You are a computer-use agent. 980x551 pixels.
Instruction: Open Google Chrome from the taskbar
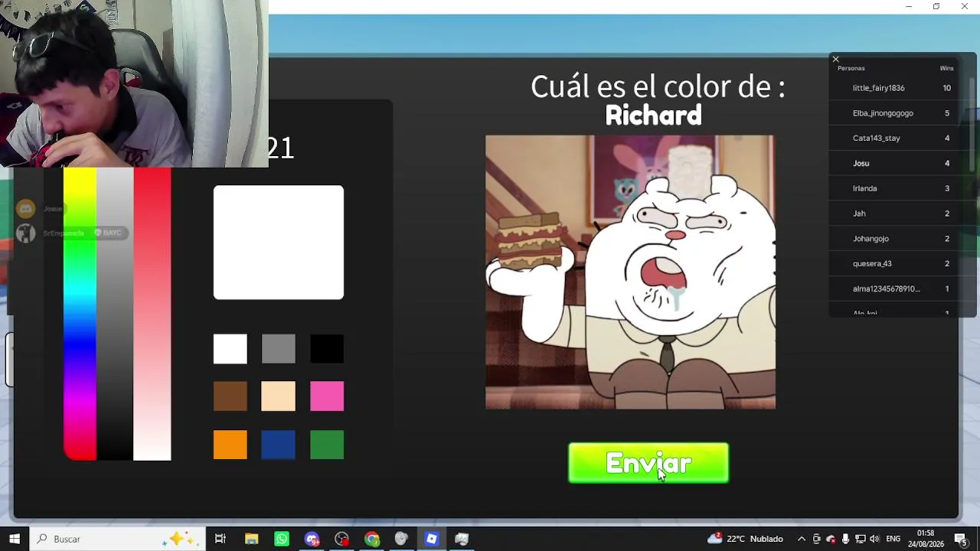[x=372, y=539]
